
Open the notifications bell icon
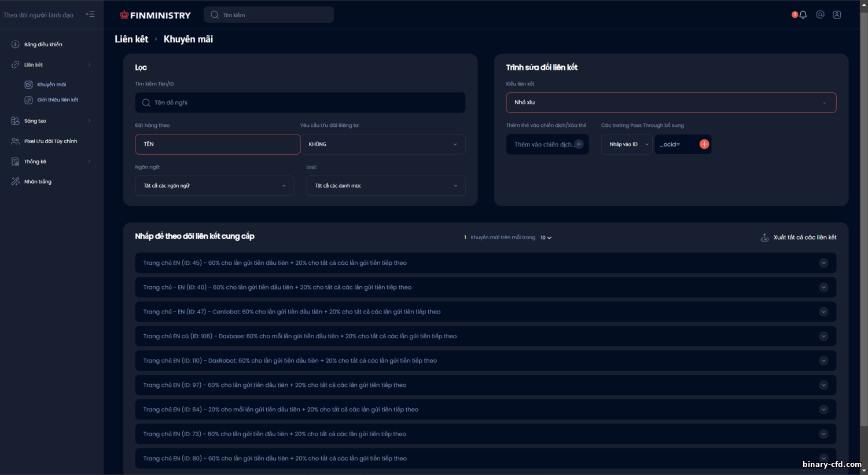(803, 15)
